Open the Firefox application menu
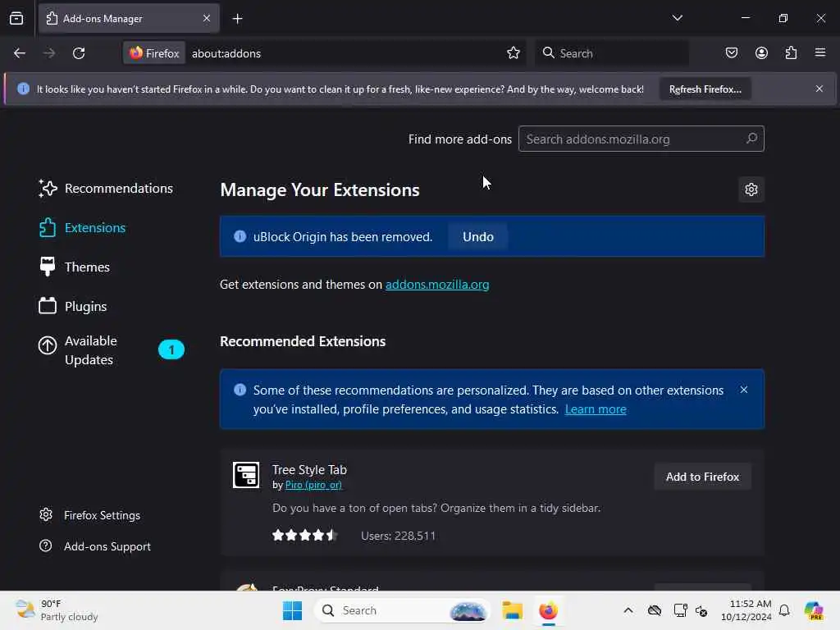The height and width of the screenshot is (630, 840). point(820,53)
